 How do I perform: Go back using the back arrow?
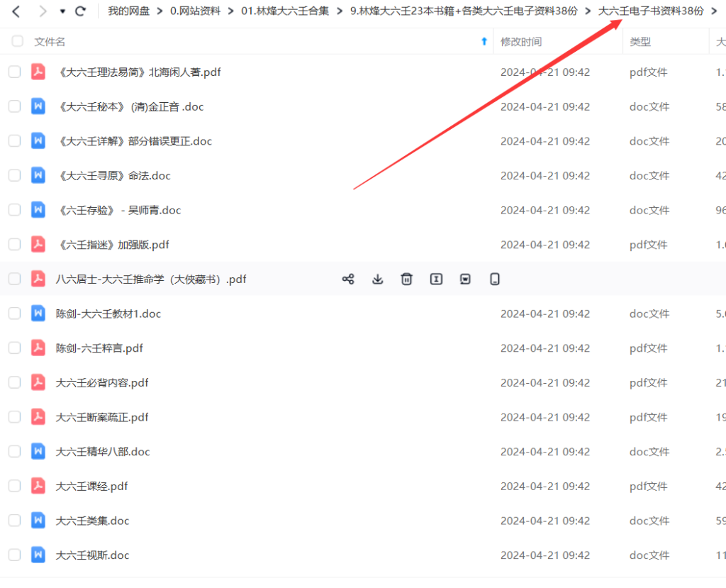pyautogui.click(x=16, y=11)
